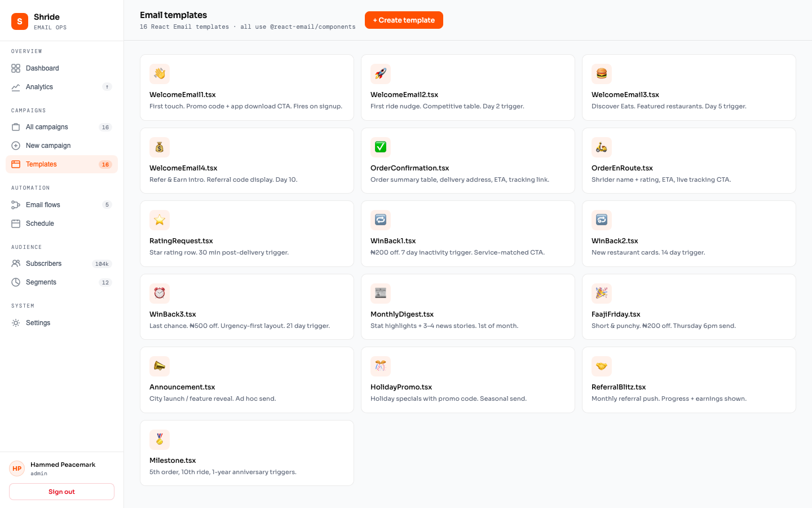
Task: Select the Schedule calendar icon
Action: pyautogui.click(x=16, y=223)
